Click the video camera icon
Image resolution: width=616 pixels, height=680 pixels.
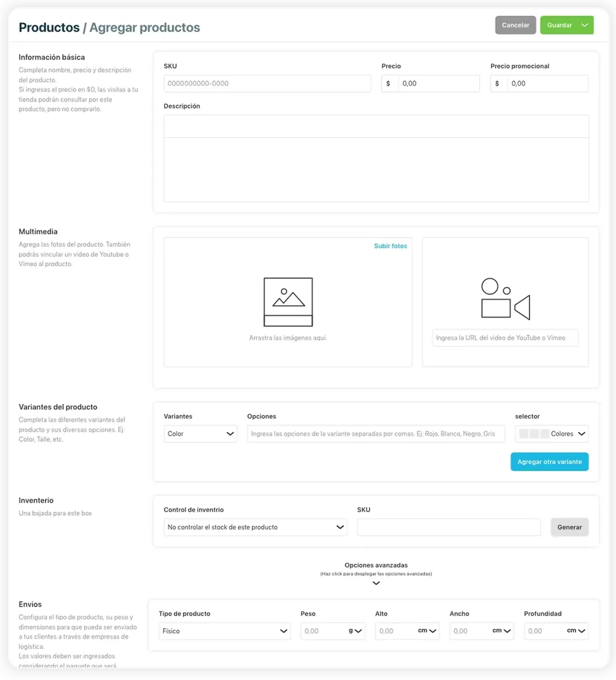click(506, 299)
